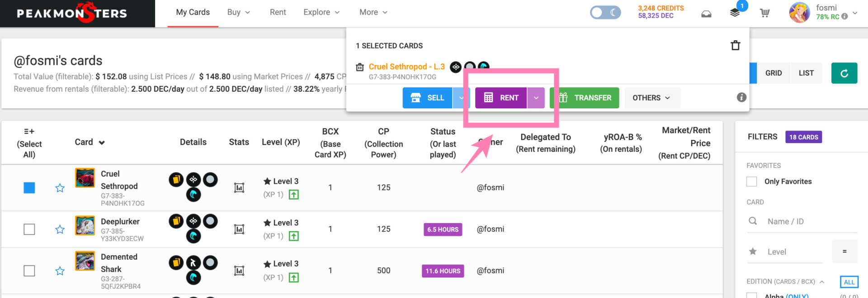This screenshot has height=298, width=868.
Task: Click the info icon in selected cards panel
Action: (x=741, y=98)
